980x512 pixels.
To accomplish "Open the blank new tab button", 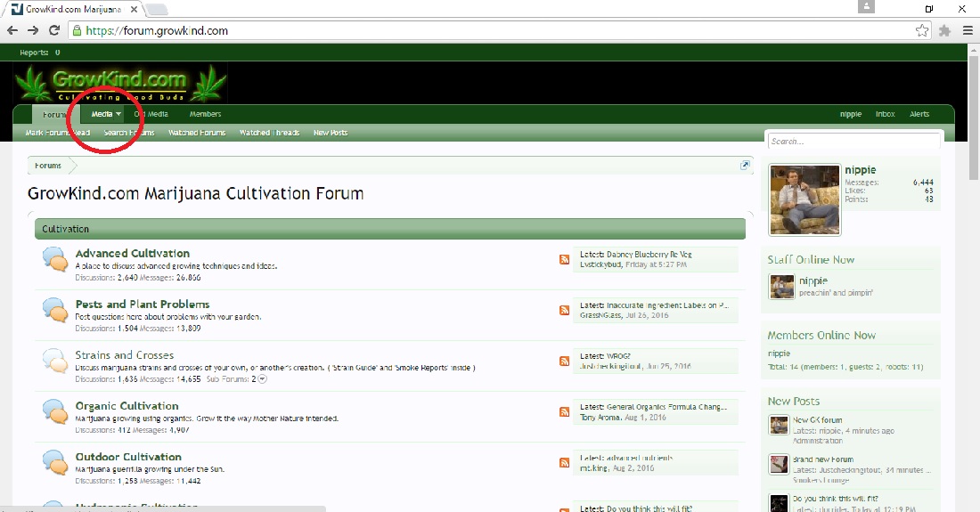I will click(157, 10).
